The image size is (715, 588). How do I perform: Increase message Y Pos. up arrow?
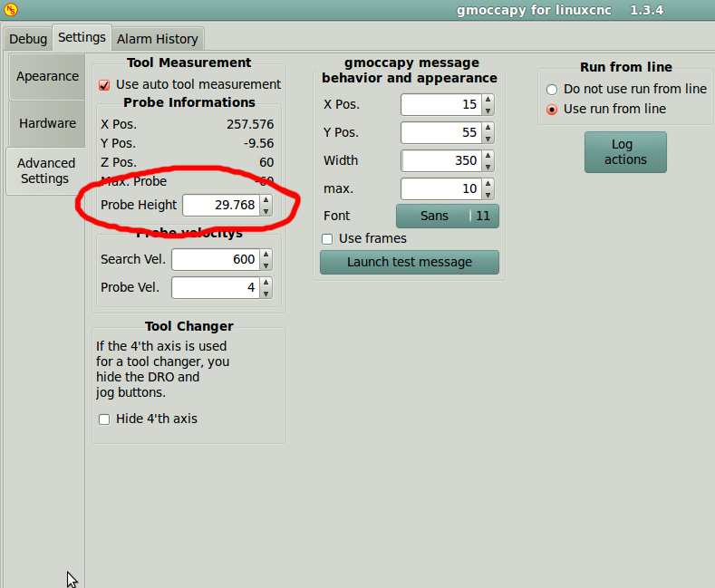click(488, 128)
